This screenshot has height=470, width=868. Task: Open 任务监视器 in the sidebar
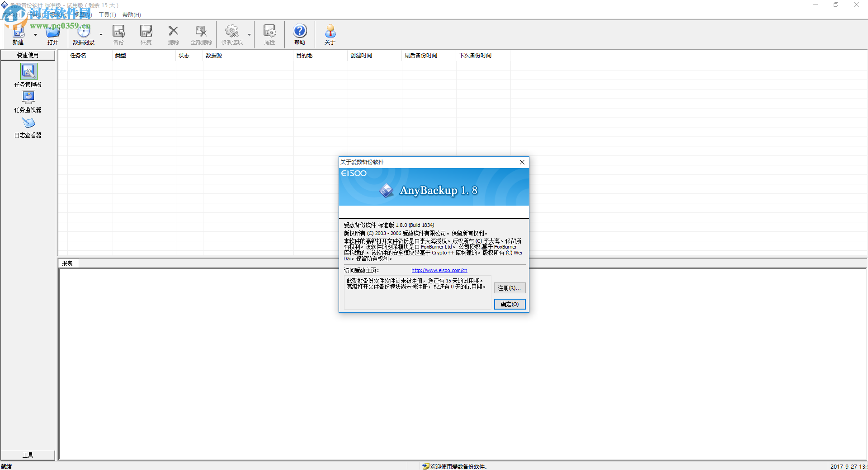click(28, 102)
